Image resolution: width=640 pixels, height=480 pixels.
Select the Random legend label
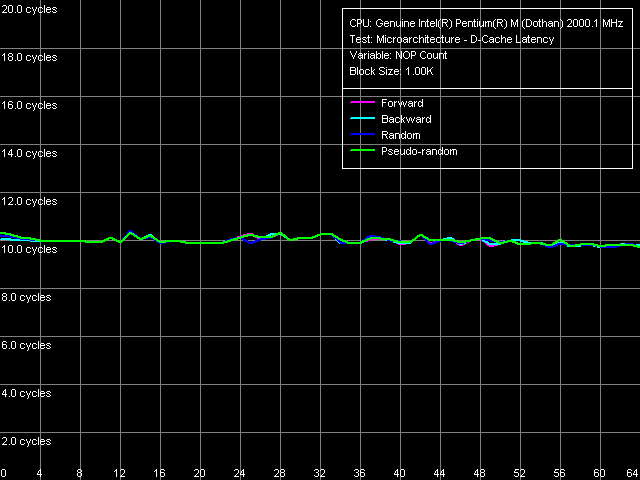pos(401,135)
